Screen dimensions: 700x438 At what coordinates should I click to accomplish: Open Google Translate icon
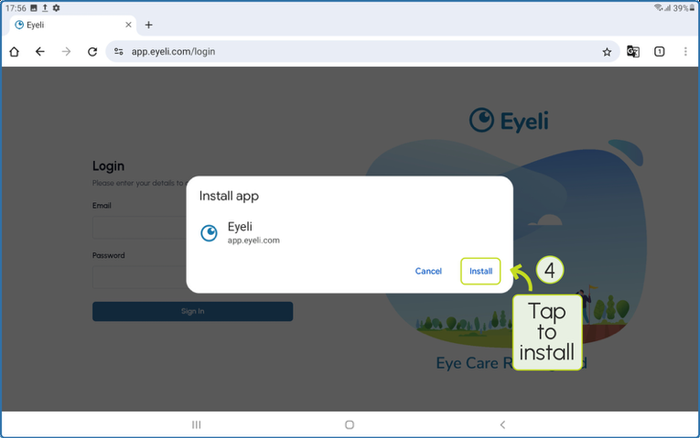[x=633, y=52]
